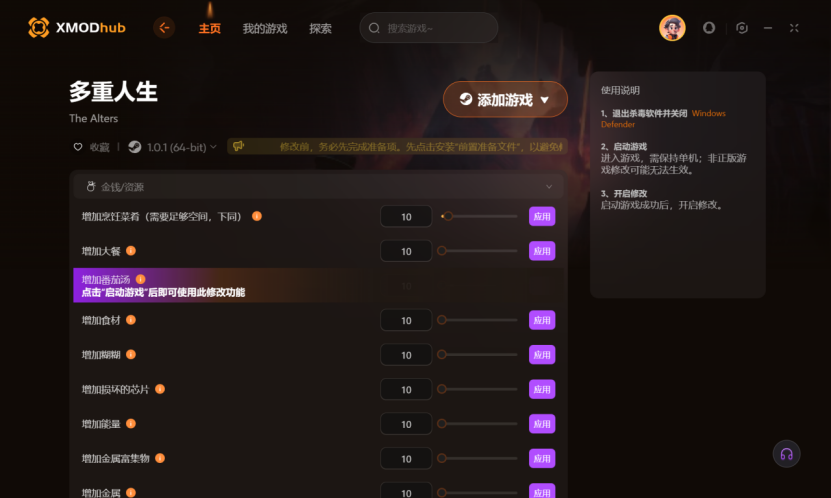Collapse the 金钱/资源 section
The width and height of the screenshot is (831, 498).
click(549, 186)
